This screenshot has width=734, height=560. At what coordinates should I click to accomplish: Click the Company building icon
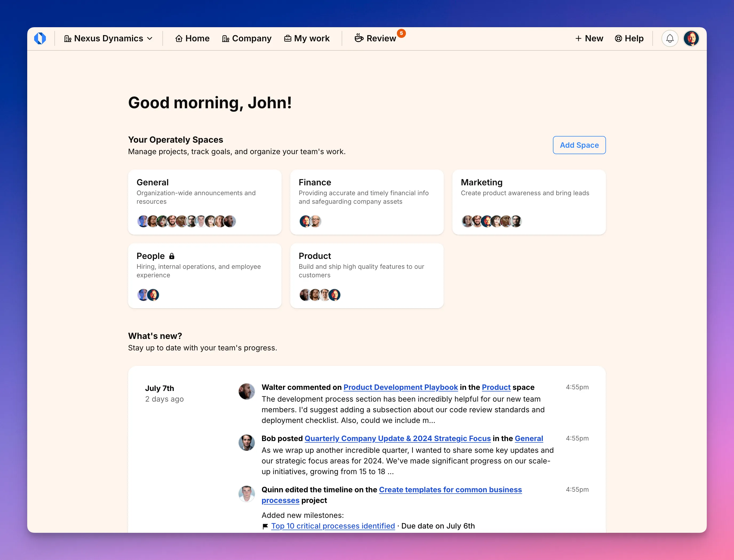tap(226, 38)
